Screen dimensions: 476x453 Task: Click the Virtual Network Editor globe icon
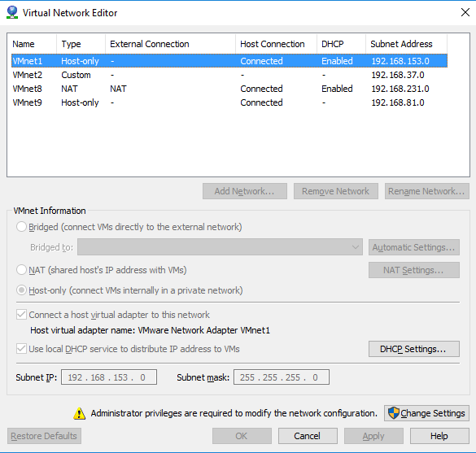(x=12, y=12)
